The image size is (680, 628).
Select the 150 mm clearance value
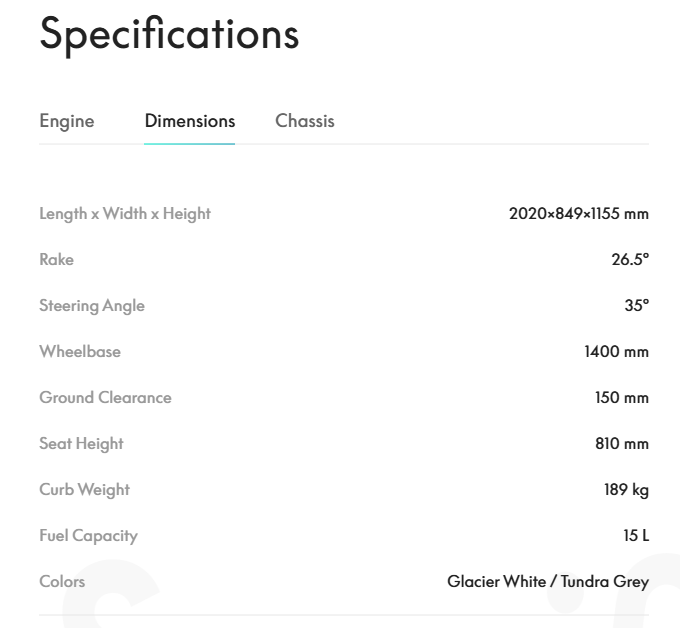[x=621, y=397]
